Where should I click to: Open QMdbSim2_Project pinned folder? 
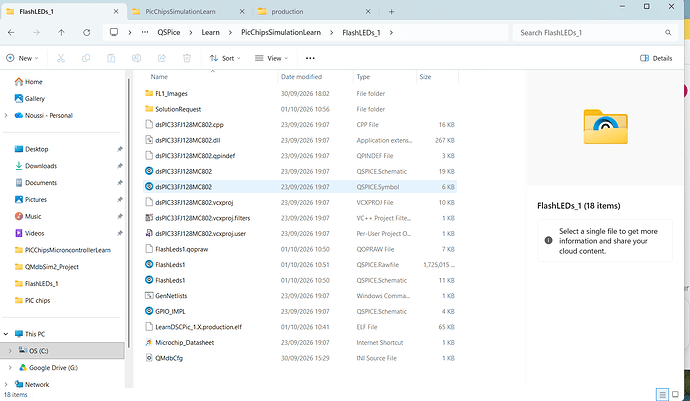coord(51,267)
